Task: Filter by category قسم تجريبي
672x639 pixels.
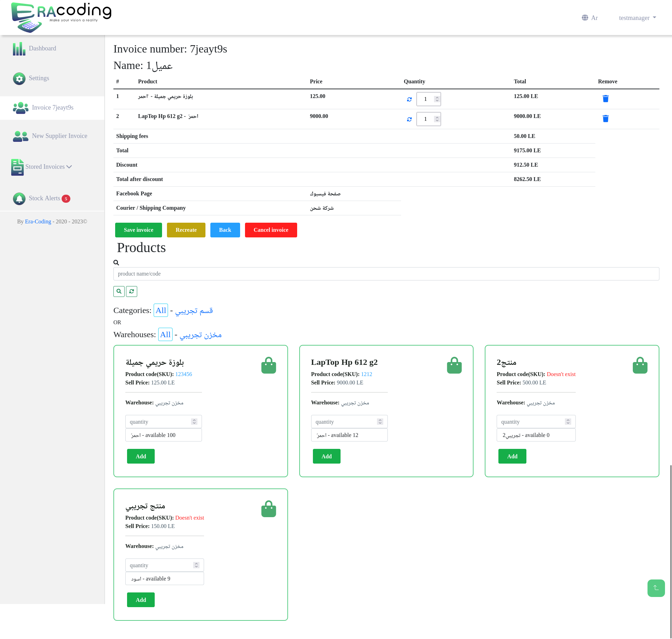Action: click(x=194, y=311)
